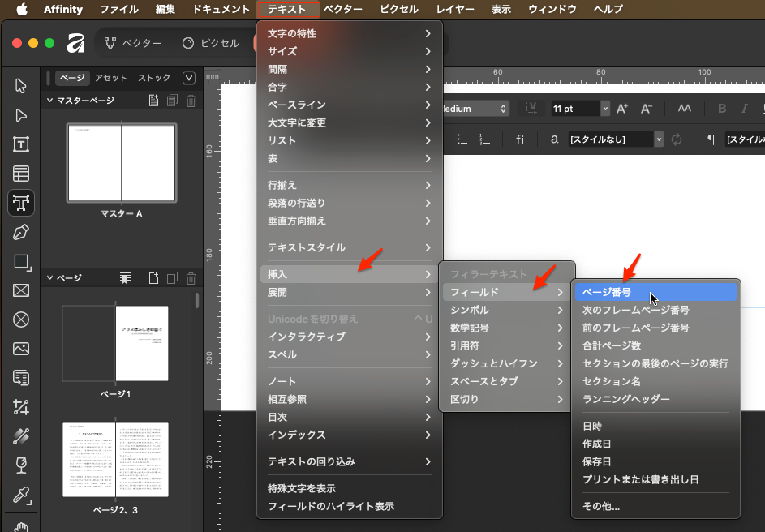Pick the Table tool
The height and width of the screenshot is (532, 765).
(x=21, y=174)
